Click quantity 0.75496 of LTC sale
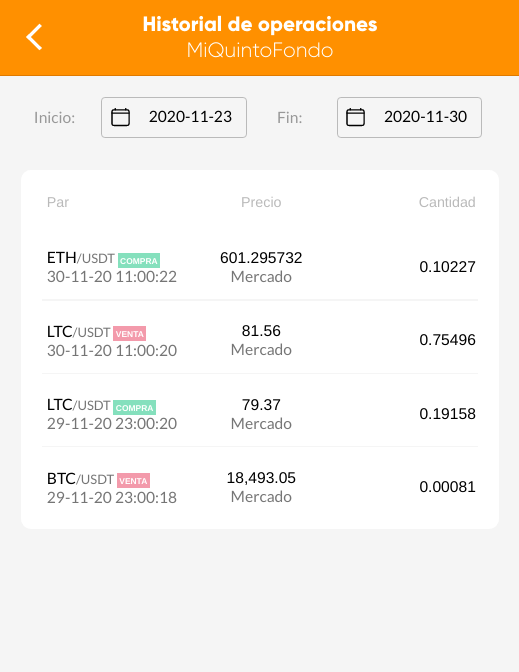The height and width of the screenshot is (672, 519). click(447, 340)
